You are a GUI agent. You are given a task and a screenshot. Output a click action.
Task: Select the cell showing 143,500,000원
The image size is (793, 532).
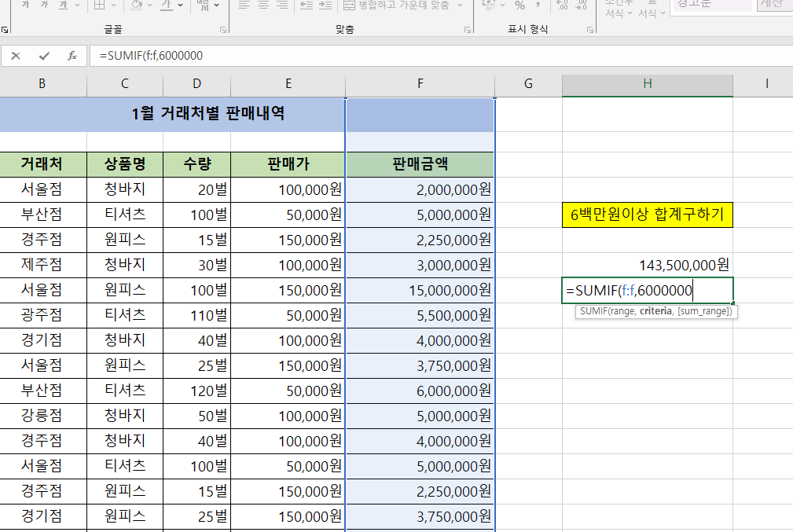tap(648, 265)
